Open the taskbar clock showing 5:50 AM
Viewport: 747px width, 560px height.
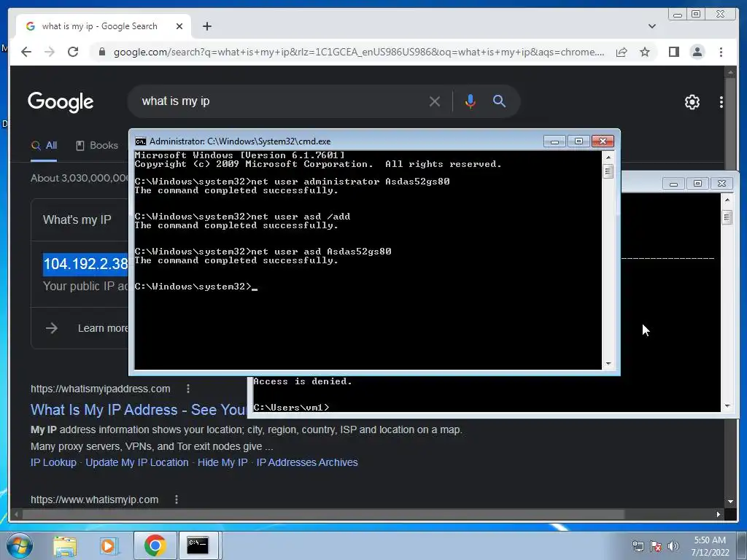coord(710,546)
